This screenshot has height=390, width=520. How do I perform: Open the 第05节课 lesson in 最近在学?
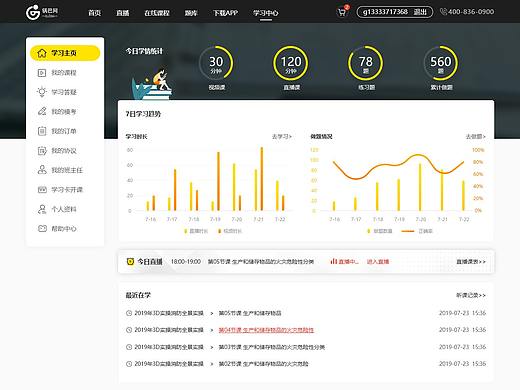250,313
